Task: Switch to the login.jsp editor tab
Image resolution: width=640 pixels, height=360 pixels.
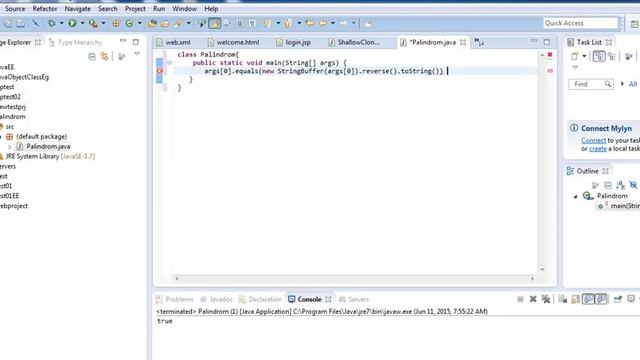Action: [293, 42]
